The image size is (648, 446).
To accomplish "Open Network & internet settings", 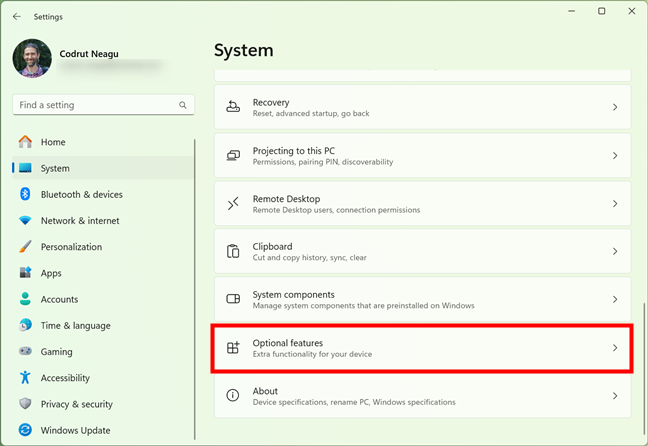I will coord(80,221).
